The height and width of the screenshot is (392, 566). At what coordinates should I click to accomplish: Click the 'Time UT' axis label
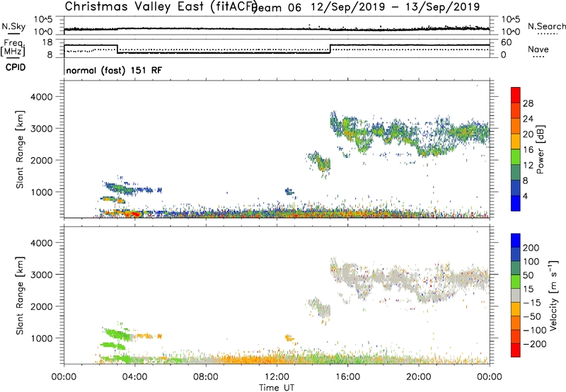[x=277, y=388]
